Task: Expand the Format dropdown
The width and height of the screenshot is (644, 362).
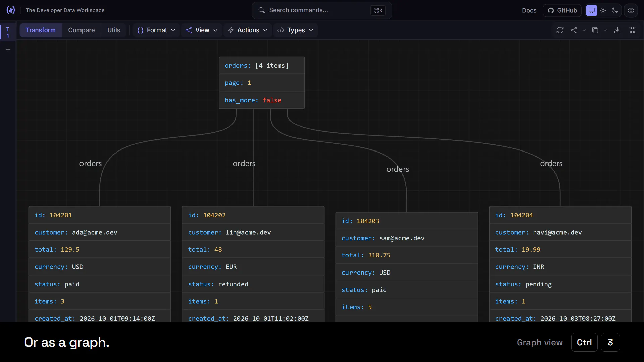Action: point(156,30)
